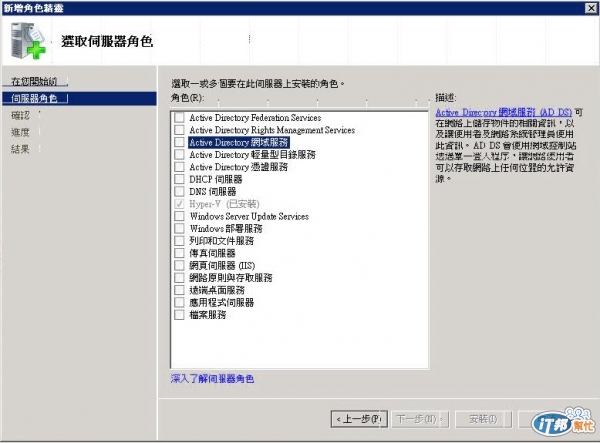600x443 pixels.
Task: Select the Active Directory 憑證服務 label
Action: 239,167
